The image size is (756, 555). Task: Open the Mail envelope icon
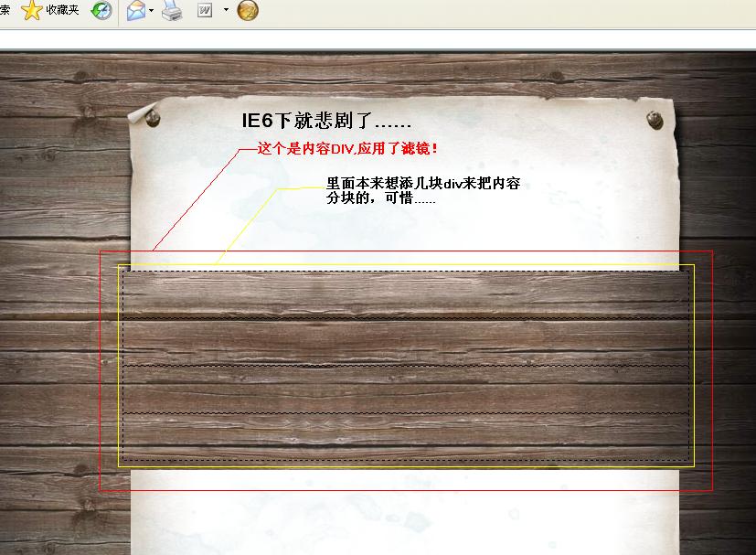pos(136,10)
